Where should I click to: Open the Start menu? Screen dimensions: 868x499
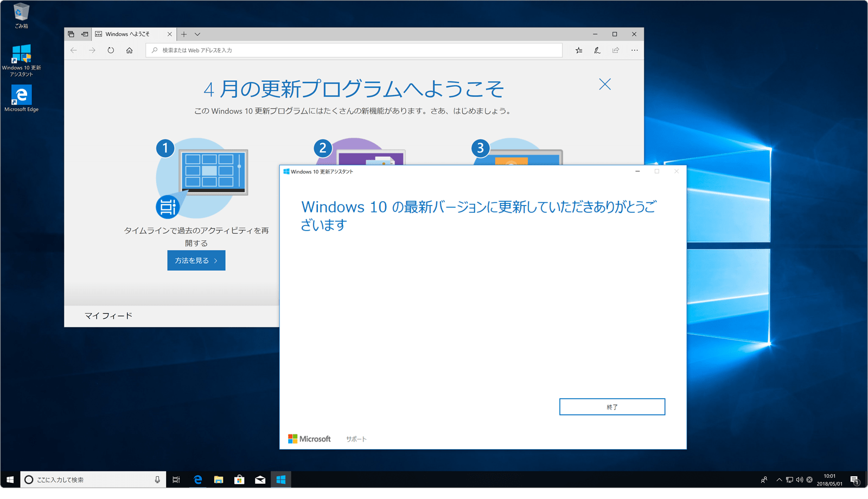(10, 479)
